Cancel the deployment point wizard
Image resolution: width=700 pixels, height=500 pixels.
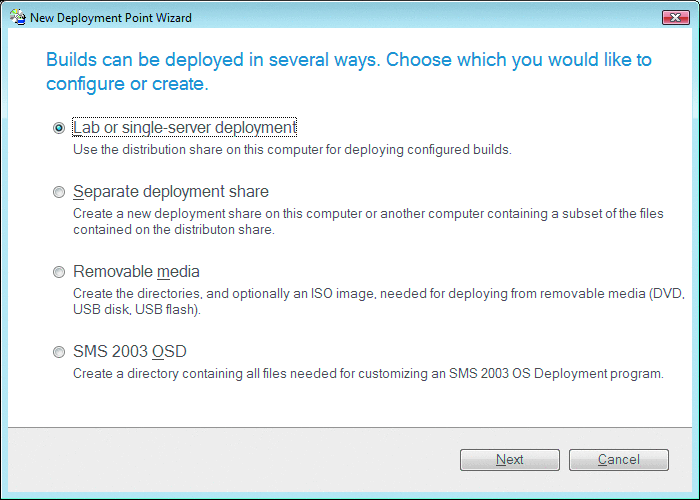click(x=619, y=459)
